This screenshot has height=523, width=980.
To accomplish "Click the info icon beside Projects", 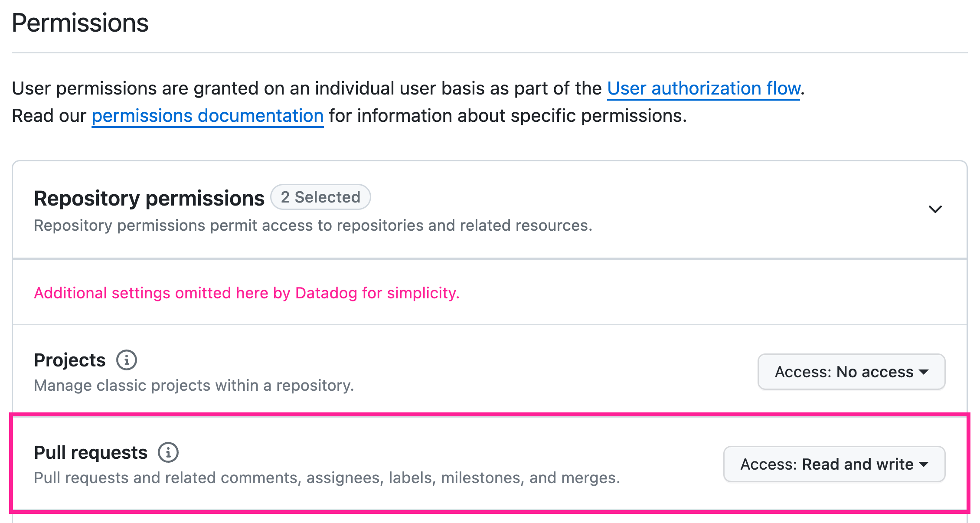I will (x=127, y=360).
